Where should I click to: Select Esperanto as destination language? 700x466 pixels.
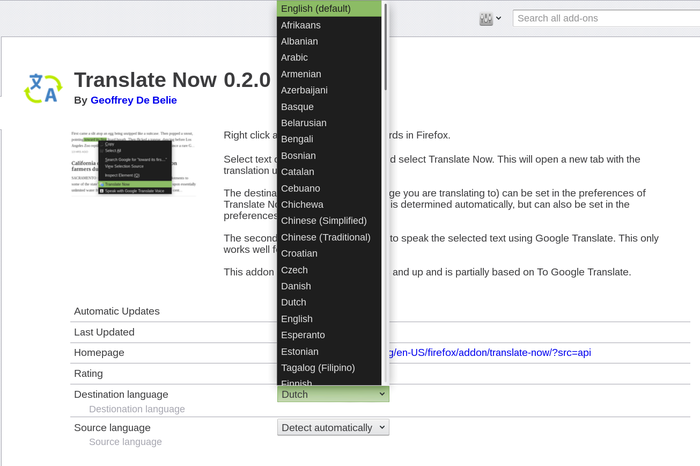(x=329, y=335)
